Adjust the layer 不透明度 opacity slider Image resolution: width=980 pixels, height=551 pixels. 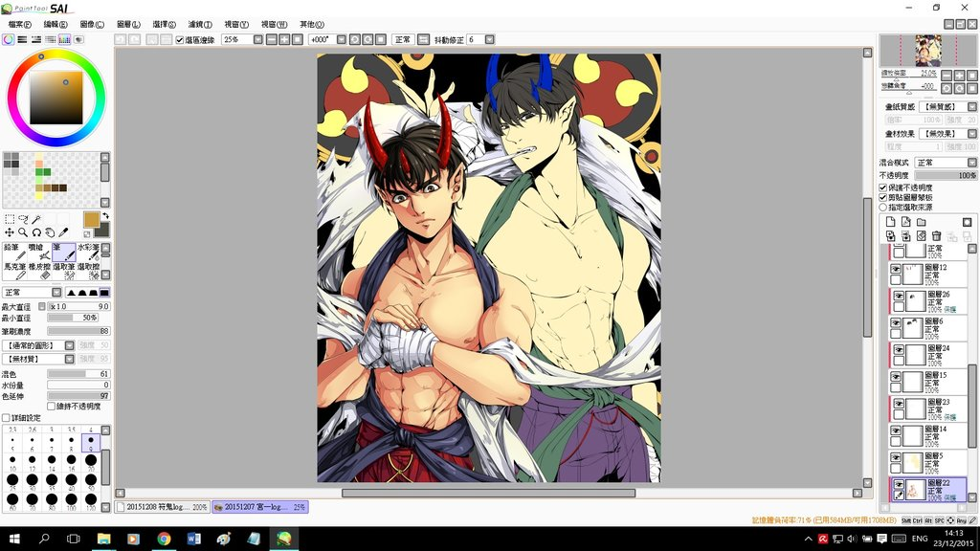945,176
